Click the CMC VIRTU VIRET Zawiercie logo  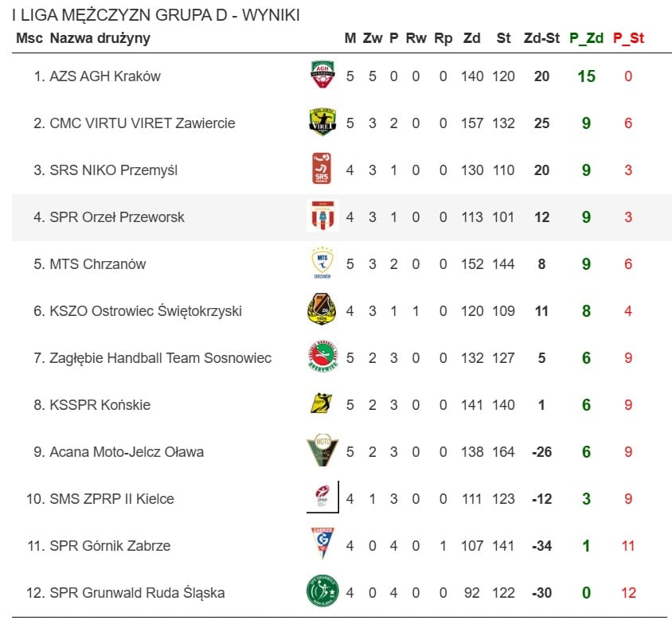[322, 123]
